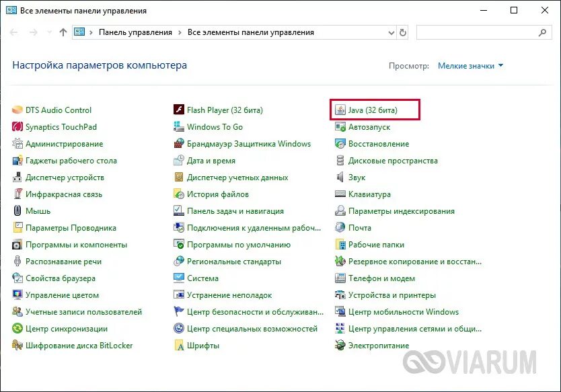Open Параметры Проводника link
The image size is (561, 392).
71,228
